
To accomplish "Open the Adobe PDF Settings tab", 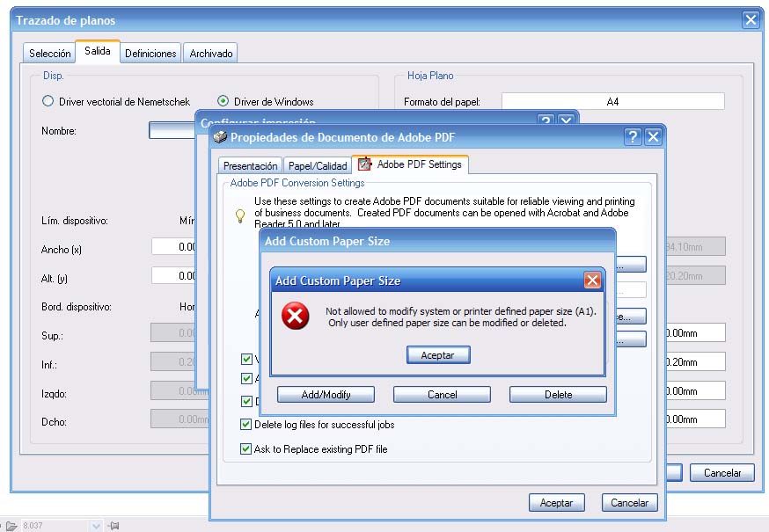I will (x=411, y=164).
